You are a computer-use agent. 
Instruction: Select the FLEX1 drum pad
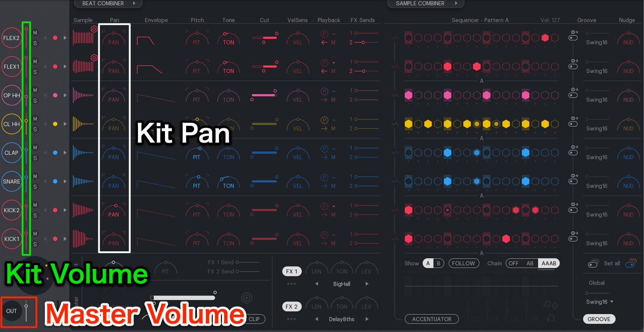11,67
